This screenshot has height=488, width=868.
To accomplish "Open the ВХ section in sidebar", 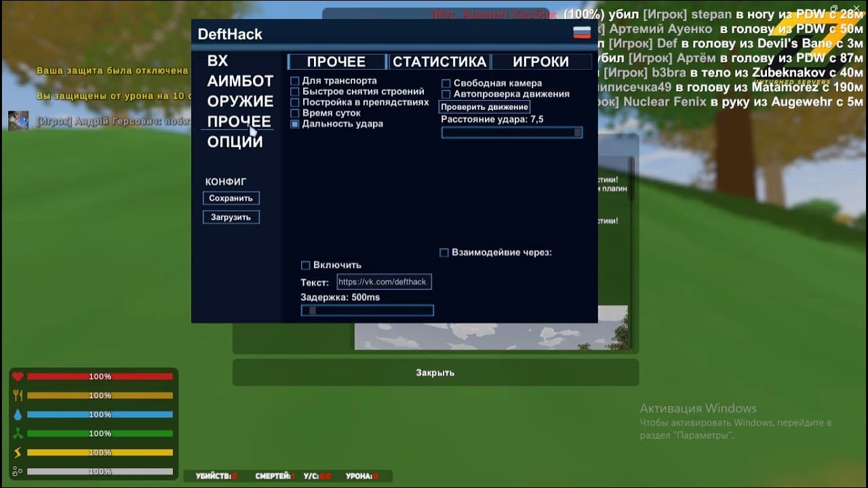I will coord(218,61).
